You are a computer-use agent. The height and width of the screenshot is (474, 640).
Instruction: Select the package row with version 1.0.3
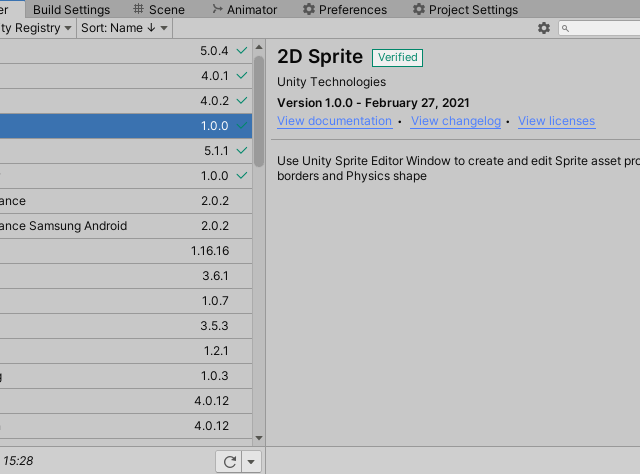pyautogui.click(x=126, y=376)
